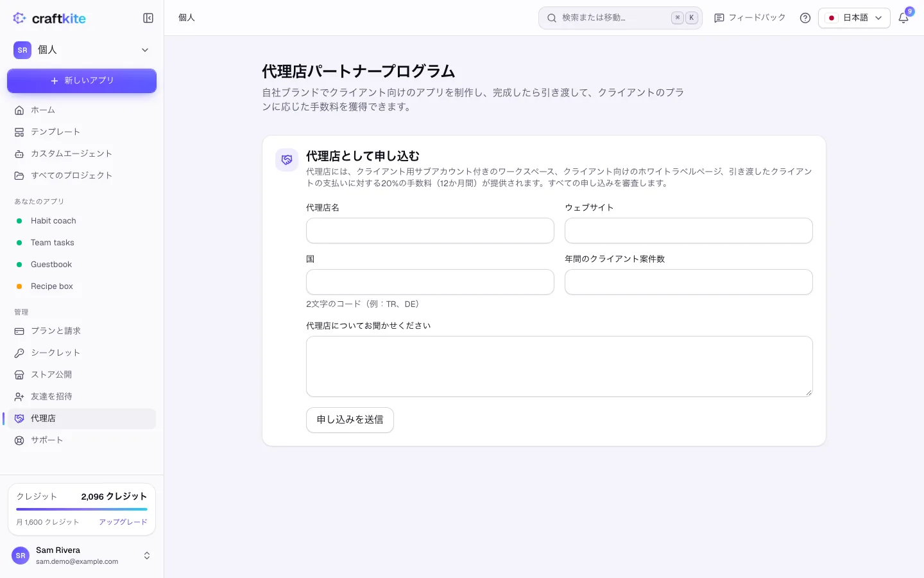Screen dimensions: 924x578
Task: Click the SR workspace avatar badge
Action: point(22,50)
